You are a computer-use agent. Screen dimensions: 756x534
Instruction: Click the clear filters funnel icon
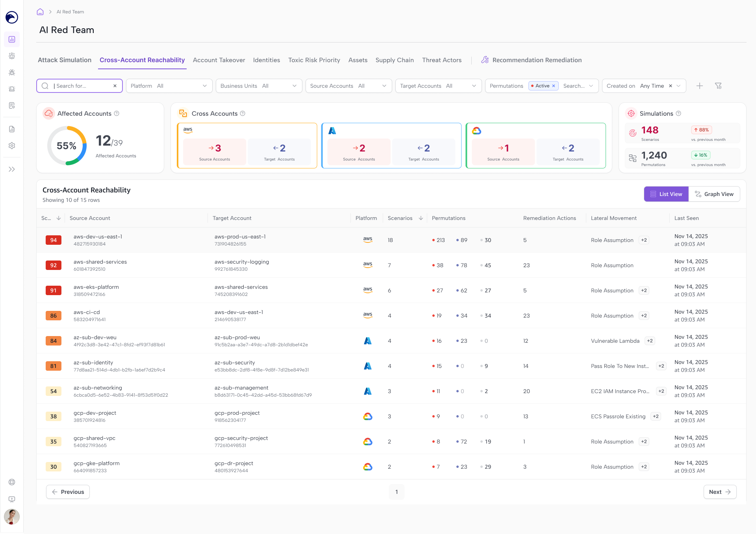point(718,86)
